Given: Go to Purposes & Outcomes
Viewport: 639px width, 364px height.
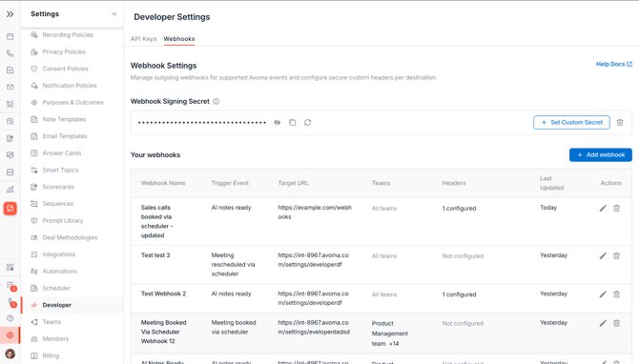Looking at the screenshot, I should coord(72,103).
